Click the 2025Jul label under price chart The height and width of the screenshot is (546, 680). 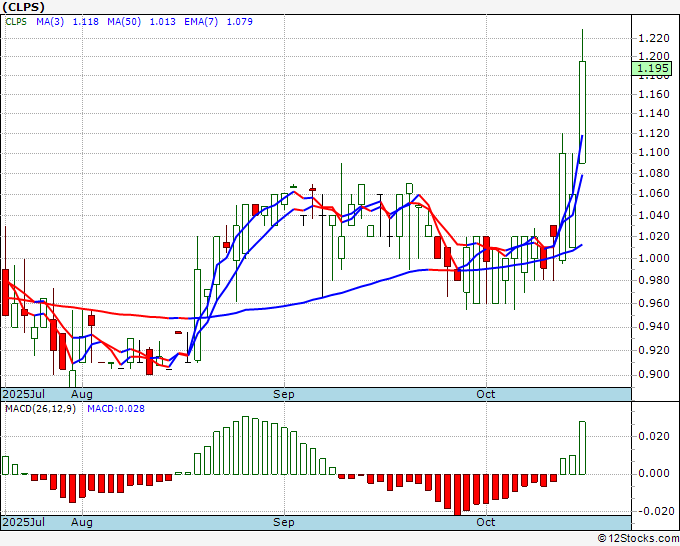click(25, 394)
